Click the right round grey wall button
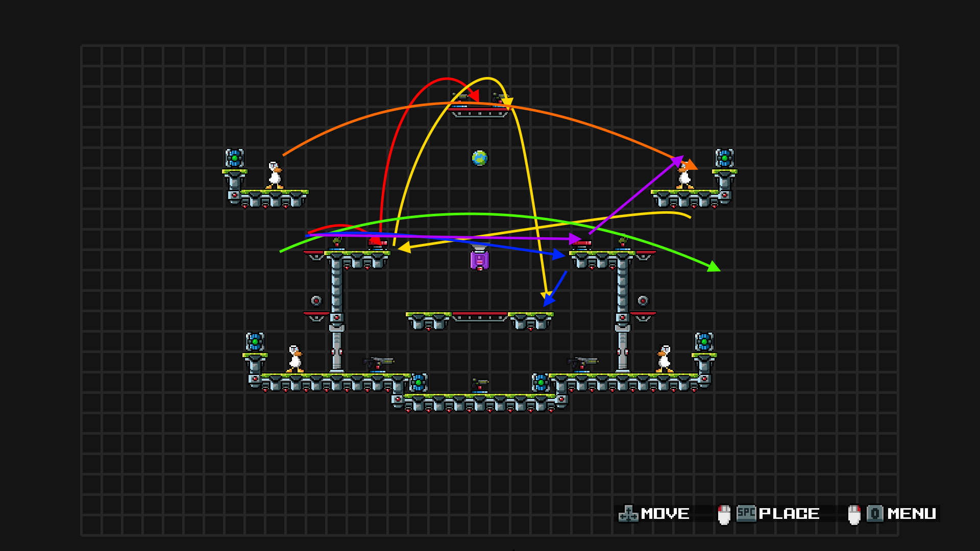The image size is (980, 551). [x=643, y=301]
